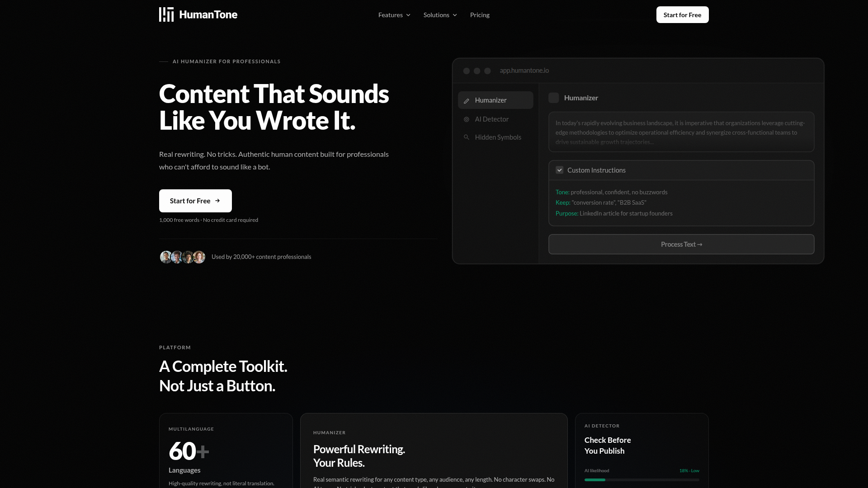Select Hidden Symbols in the sidebar

coord(498,137)
